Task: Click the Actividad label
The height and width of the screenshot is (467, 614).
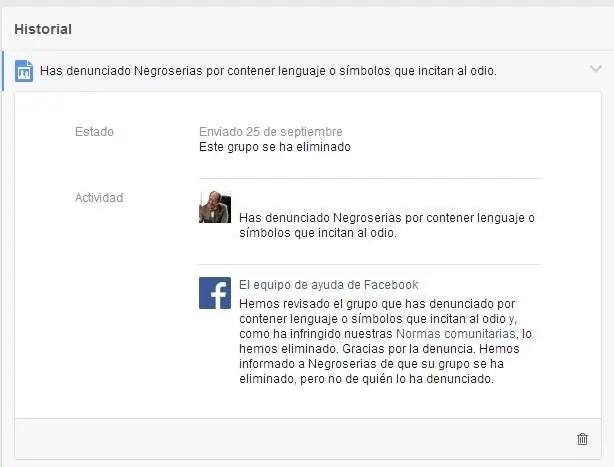Action: pos(99,198)
